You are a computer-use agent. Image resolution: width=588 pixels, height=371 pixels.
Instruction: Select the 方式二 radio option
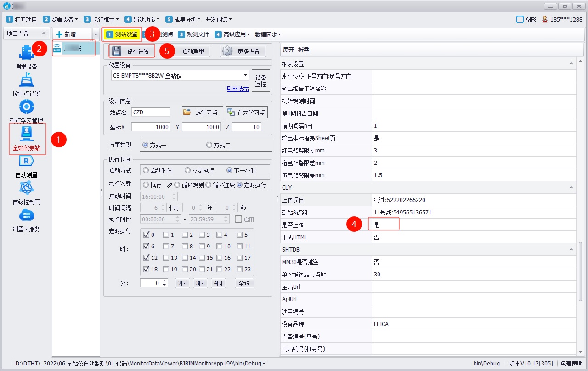(209, 145)
